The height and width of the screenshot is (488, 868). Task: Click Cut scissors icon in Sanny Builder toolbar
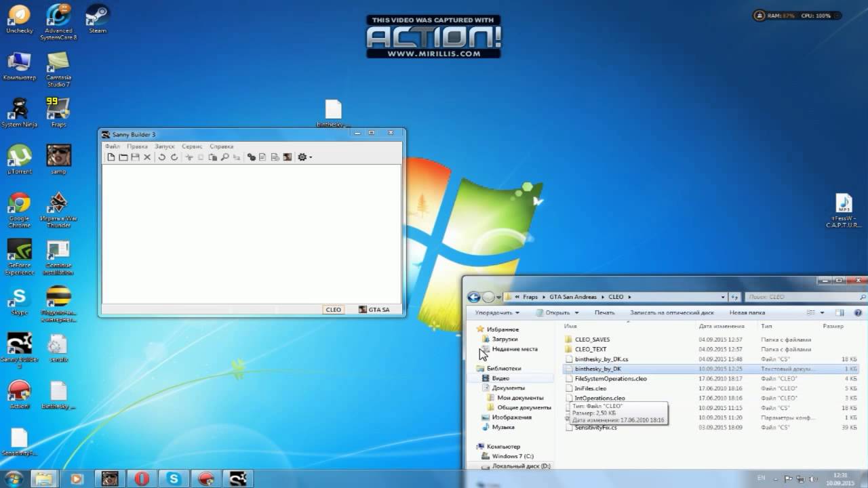pyautogui.click(x=189, y=157)
